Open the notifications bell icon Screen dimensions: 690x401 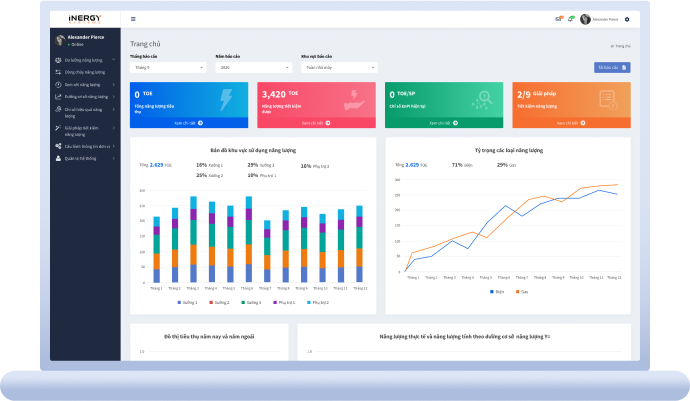point(571,19)
